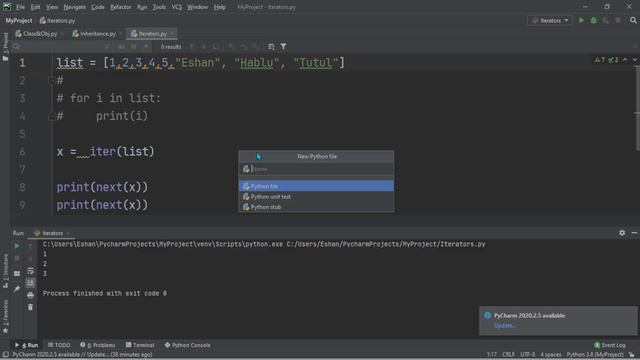Restore layout icon in Run panel
Image resolution: width=640 pixels, height=360 pixels.
(17, 273)
